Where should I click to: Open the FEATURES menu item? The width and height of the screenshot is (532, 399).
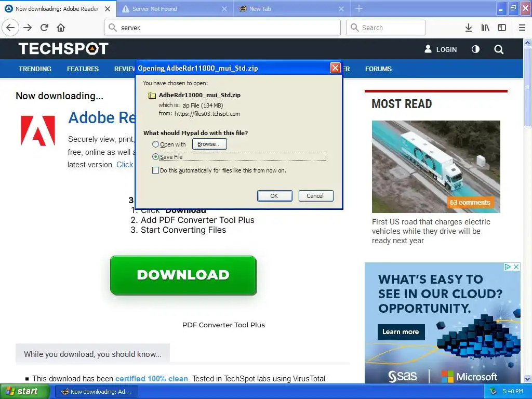coord(83,69)
